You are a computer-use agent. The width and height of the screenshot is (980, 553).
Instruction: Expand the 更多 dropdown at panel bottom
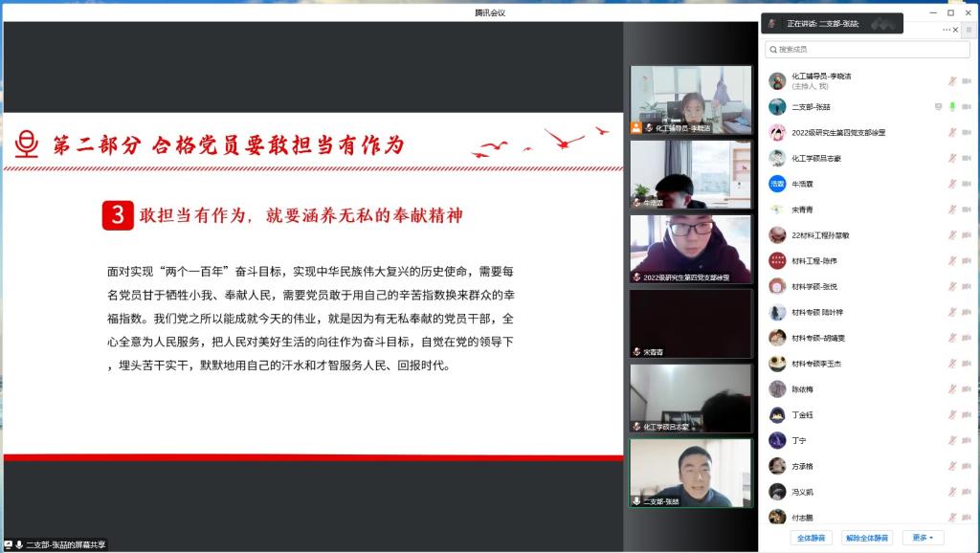click(922, 538)
